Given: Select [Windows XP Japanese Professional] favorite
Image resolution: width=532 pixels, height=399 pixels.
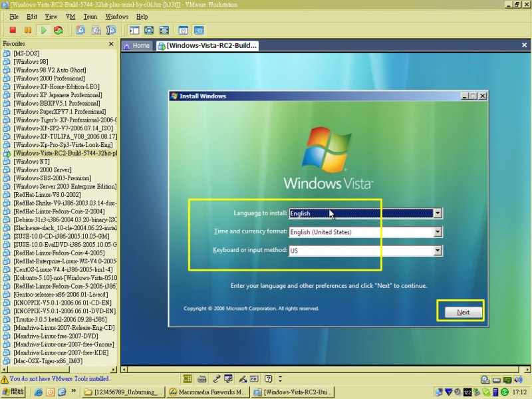Looking at the screenshot, I should pos(58,95).
